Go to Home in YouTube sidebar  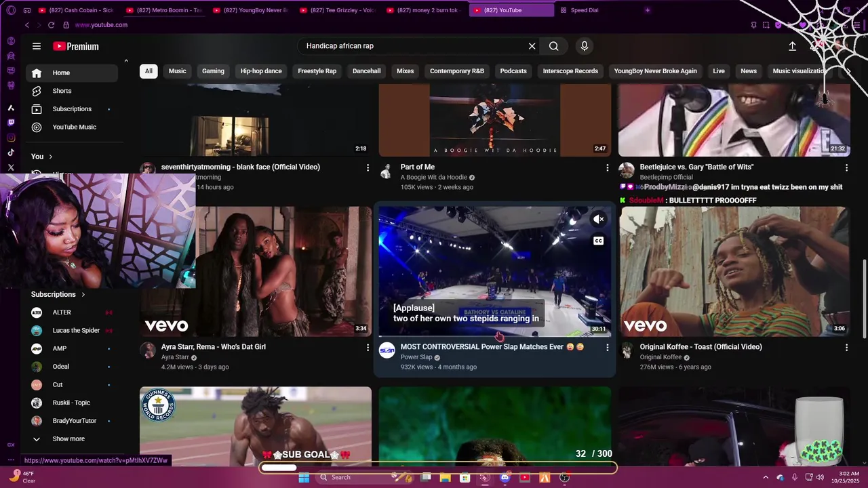pyautogui.click(x=72, y=73)
